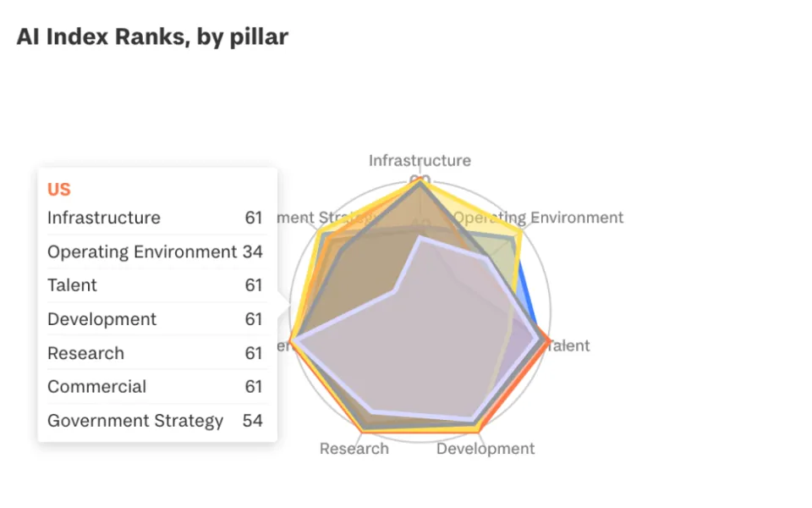Click the Talent row in the tooltip
This screenshot has height=508, width=812.
[x=155, y=285]
